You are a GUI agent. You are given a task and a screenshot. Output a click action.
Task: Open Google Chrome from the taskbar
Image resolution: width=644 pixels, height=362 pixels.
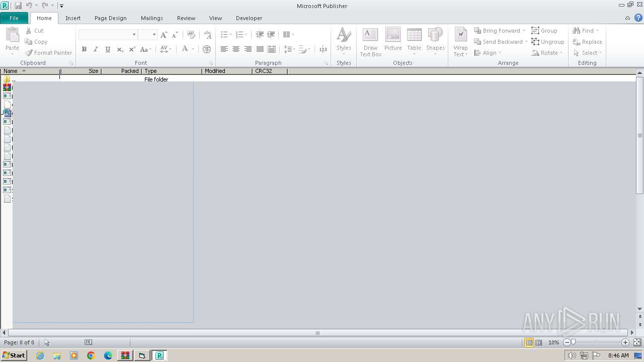pyautogui.click(x=91, y=355)
